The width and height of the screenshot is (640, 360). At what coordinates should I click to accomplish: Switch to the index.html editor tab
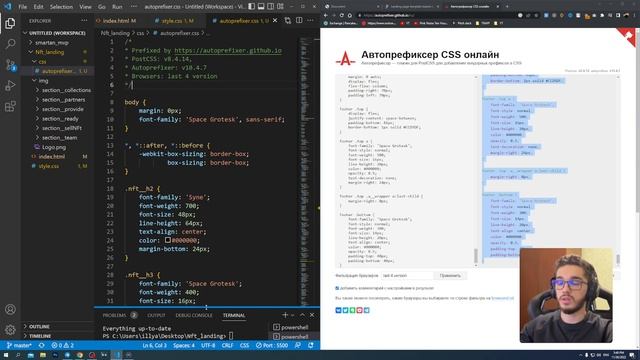click(x=118, y=20)
